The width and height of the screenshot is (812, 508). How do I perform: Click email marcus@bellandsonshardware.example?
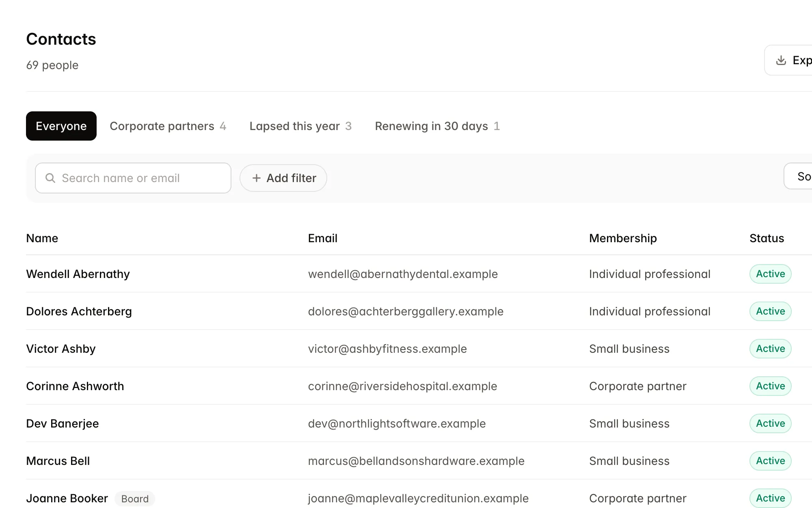(x=416, y=461)
